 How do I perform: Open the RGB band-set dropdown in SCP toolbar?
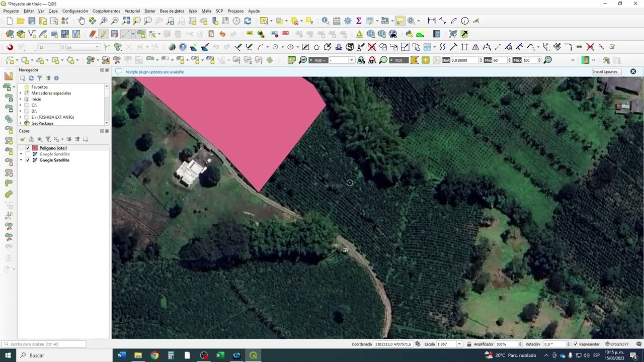point(351,60)
